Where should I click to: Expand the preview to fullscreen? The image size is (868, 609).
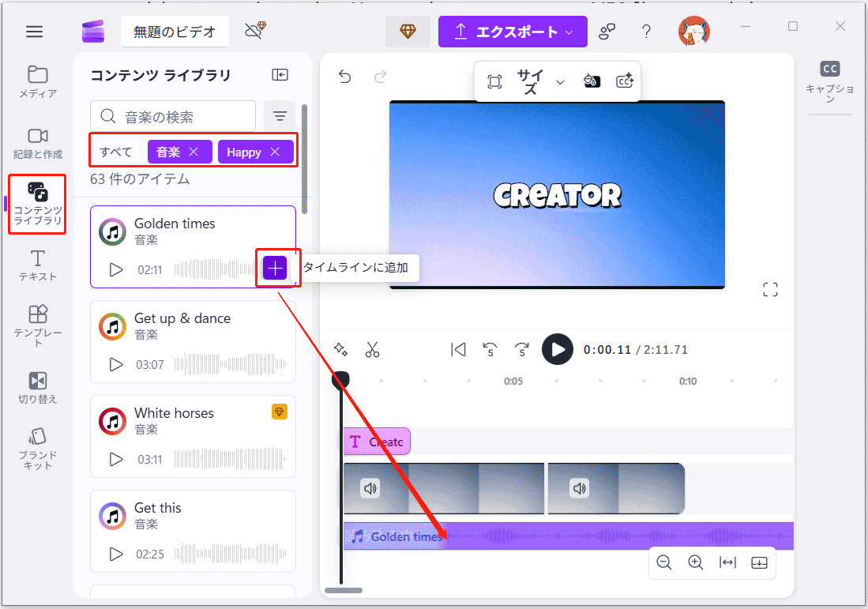pyautogui.click(x=770, y=289)
